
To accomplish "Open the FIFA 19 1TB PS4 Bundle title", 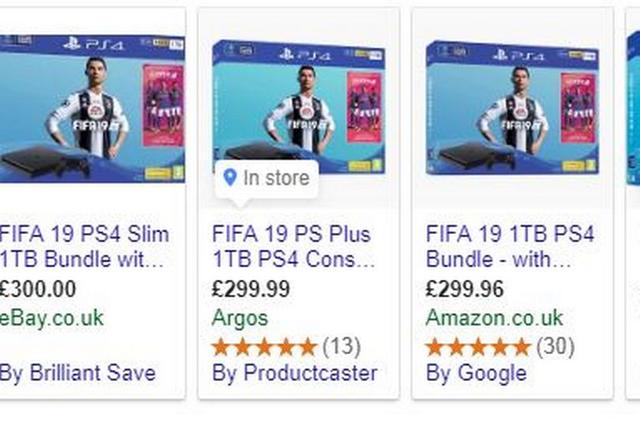I will (510, 247).
